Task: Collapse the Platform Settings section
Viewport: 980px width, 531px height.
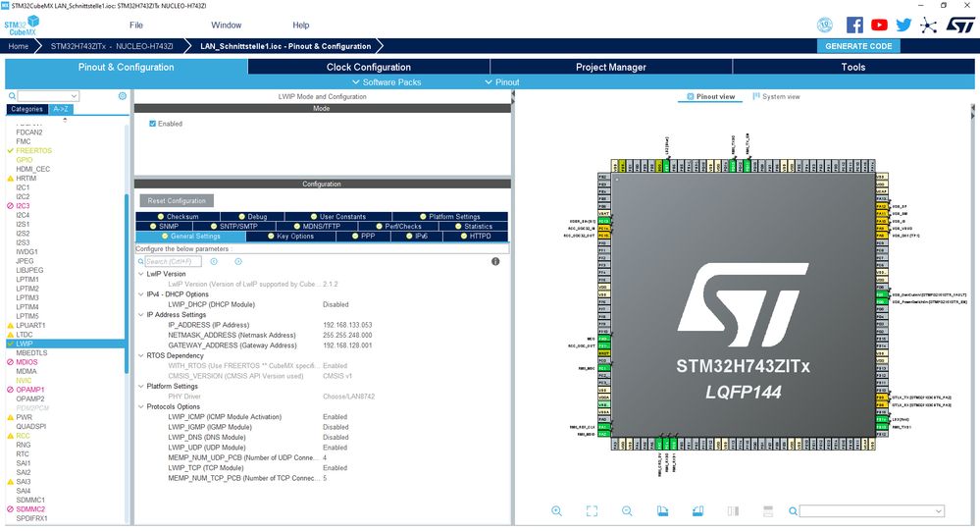Action: click(x=140, y=386)
